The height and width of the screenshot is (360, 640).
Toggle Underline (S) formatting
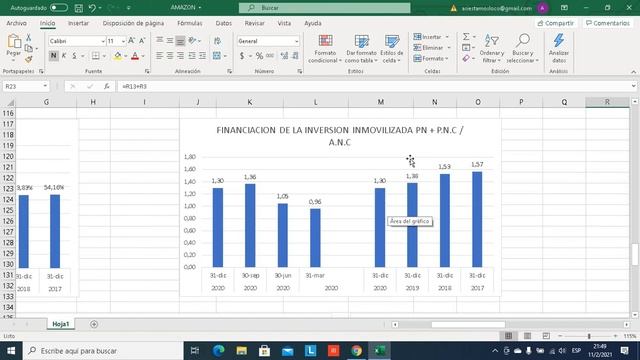click(x=74, y=56)
